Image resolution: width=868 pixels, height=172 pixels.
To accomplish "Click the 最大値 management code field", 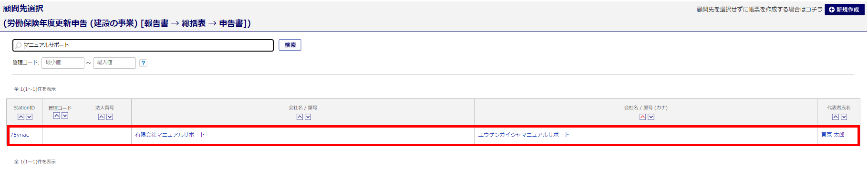I will tap(114, 63).
